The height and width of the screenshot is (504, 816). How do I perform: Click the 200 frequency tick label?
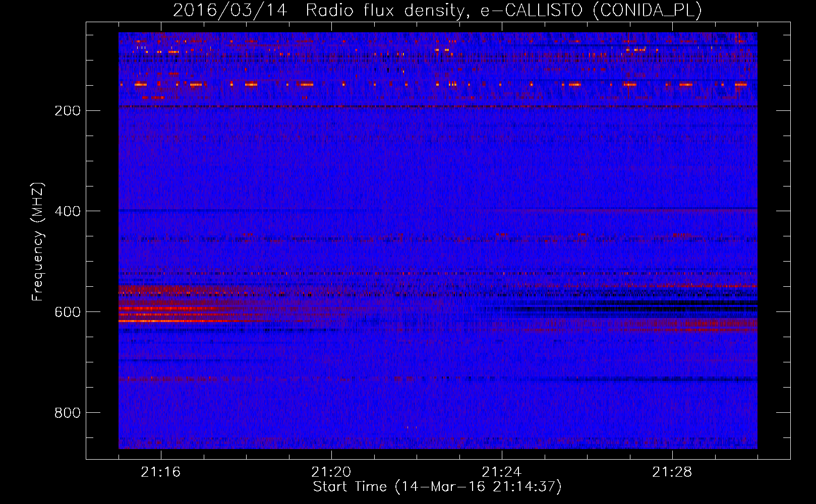tap(68, 110)
